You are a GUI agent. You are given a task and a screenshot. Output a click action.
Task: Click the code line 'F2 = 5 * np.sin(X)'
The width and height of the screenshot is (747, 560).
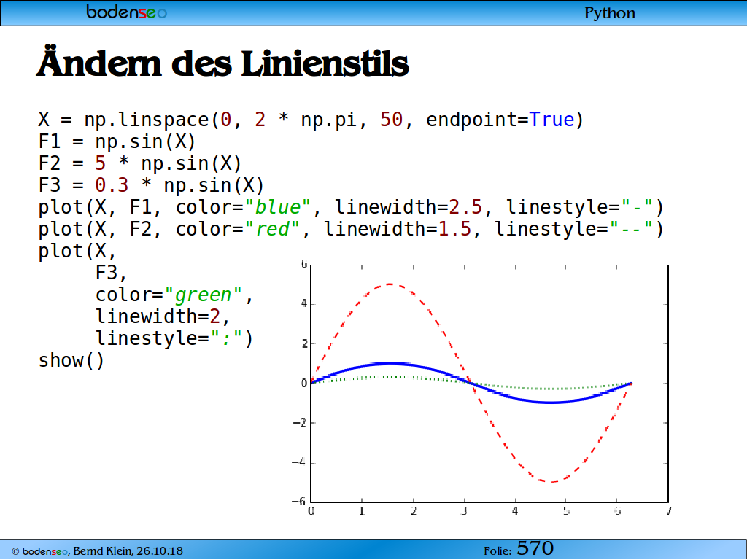(x=140, y=163)
